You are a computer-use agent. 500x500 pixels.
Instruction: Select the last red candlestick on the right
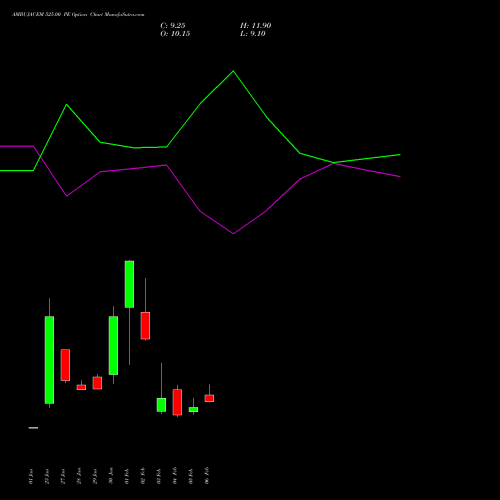(x=209, y=398)
